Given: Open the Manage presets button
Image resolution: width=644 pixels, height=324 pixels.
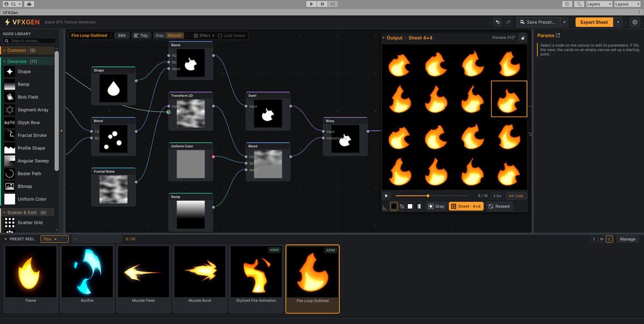Looking at the screenshot, I should tap(627, 239).
